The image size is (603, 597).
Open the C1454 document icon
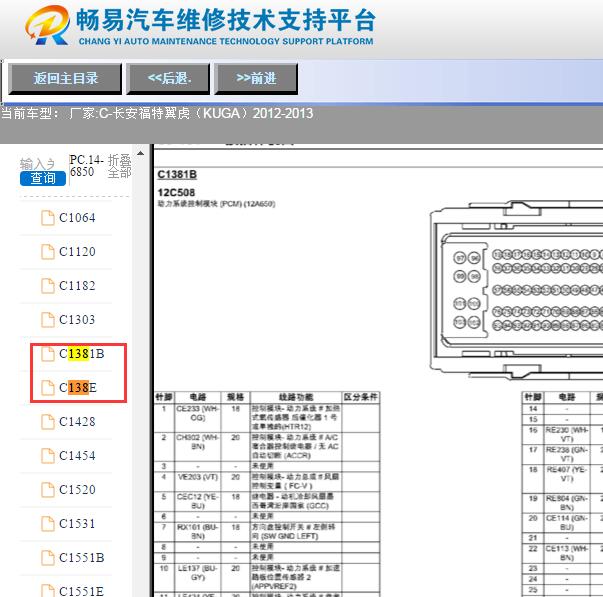(x=48, y=456)
